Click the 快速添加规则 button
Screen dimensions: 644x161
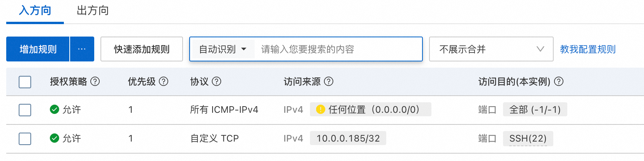[142, 49]
